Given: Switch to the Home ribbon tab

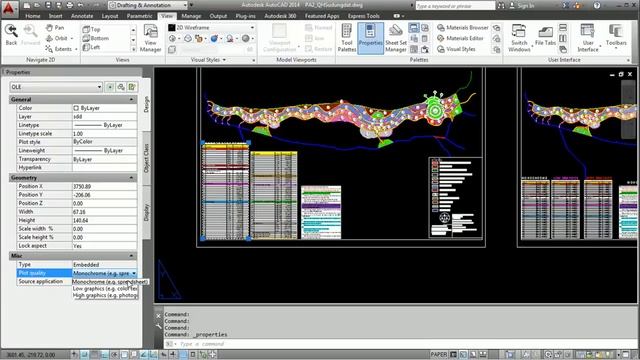Looking at the screenshot, I should point(33,16).
